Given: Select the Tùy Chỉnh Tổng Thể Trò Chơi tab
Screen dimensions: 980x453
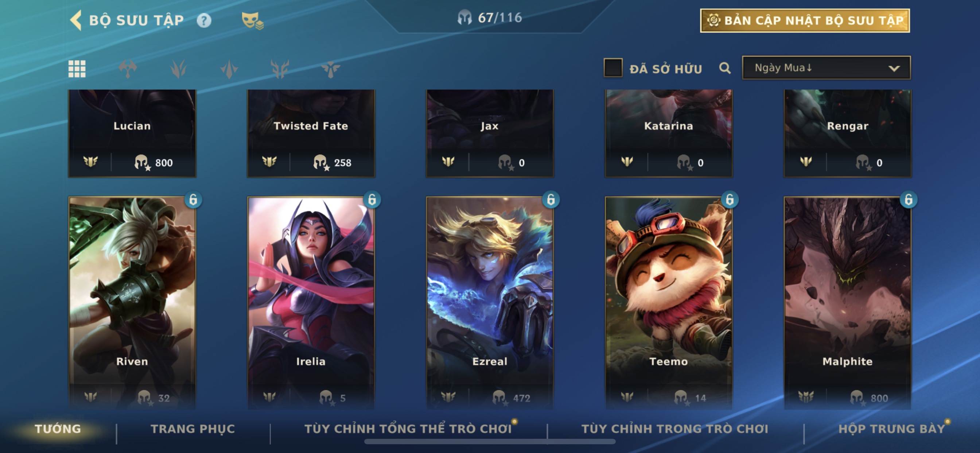Looking at the screenshot, I should pyautogui.click(x=408, y=429).
